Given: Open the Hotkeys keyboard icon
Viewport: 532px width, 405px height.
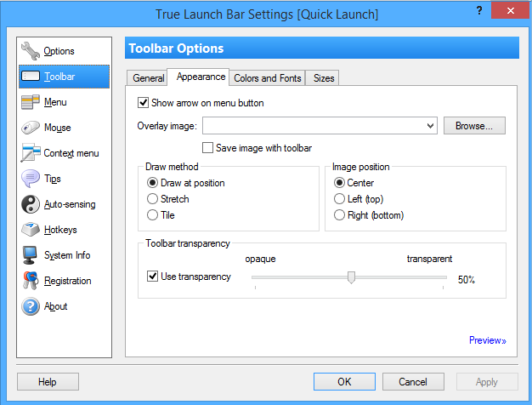Looking at the screenshot, I should 31,230.
